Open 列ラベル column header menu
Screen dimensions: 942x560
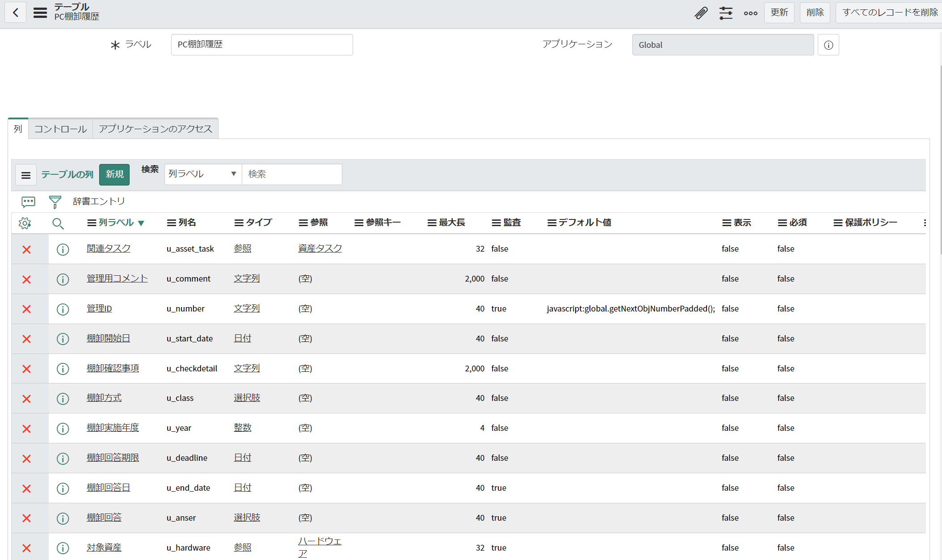click(x=92, y=223)
